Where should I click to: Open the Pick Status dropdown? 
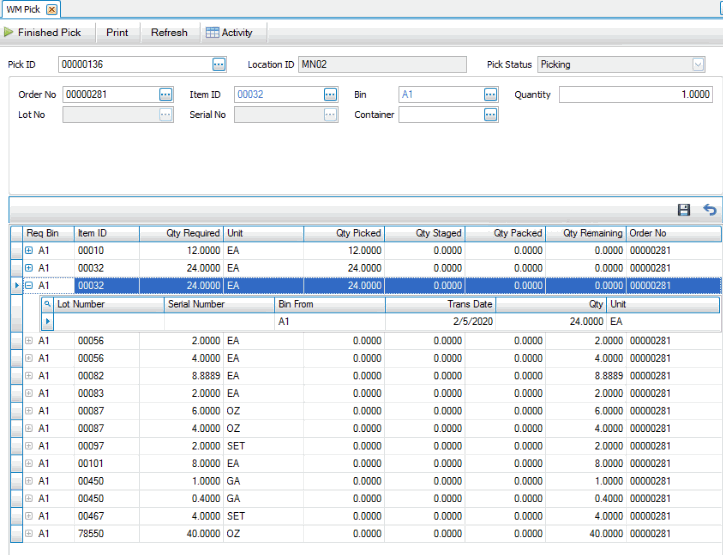point(698,65)
